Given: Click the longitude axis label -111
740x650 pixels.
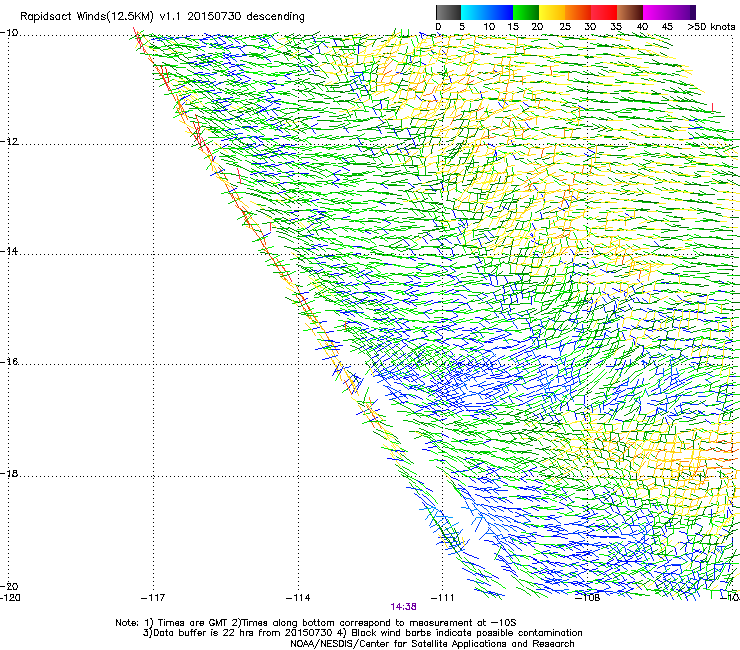Looking at the screenshot, I should (x=442, y=598).
